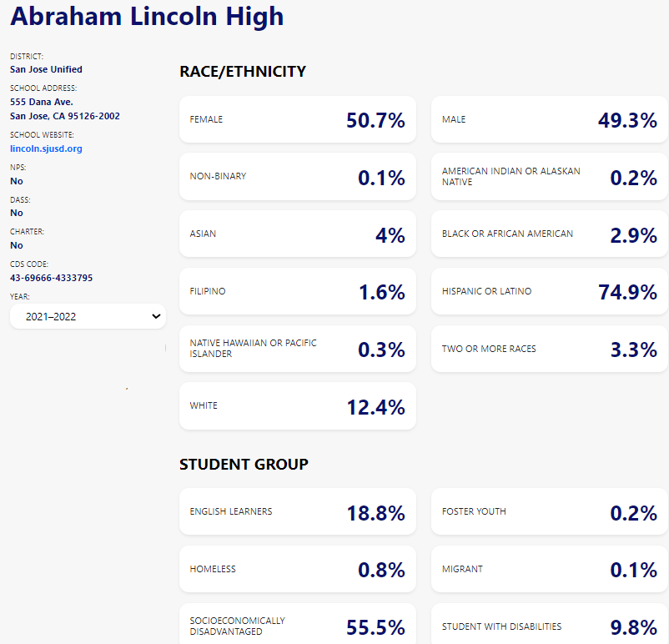The image size is (669, 644).
Task: Select the Migrant 0.1% card
Action: [549, 569]
